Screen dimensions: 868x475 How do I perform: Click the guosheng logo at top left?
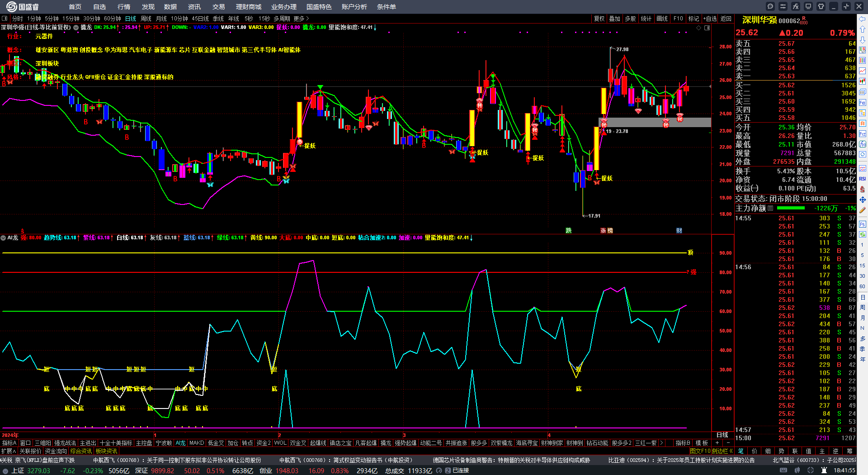22,7
